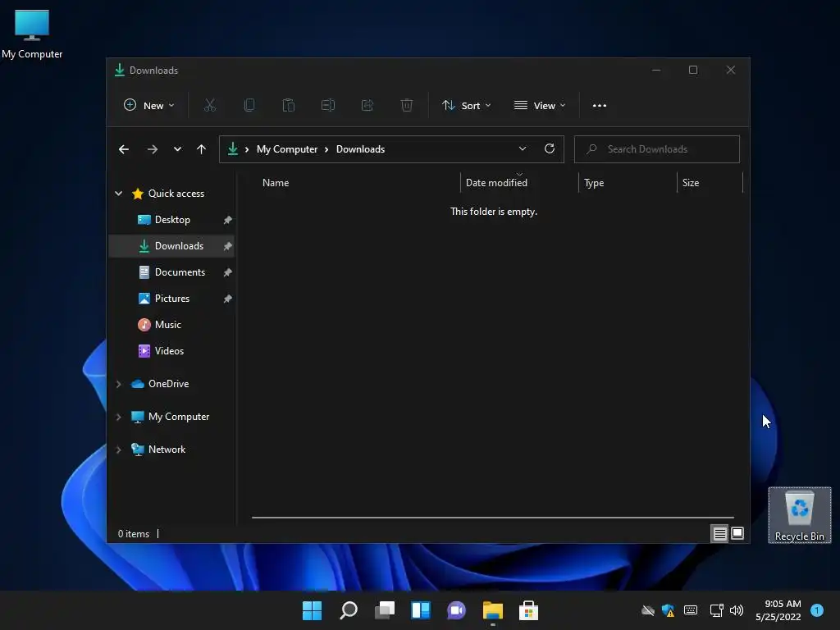Open Pictures in navigation pane

172,299
